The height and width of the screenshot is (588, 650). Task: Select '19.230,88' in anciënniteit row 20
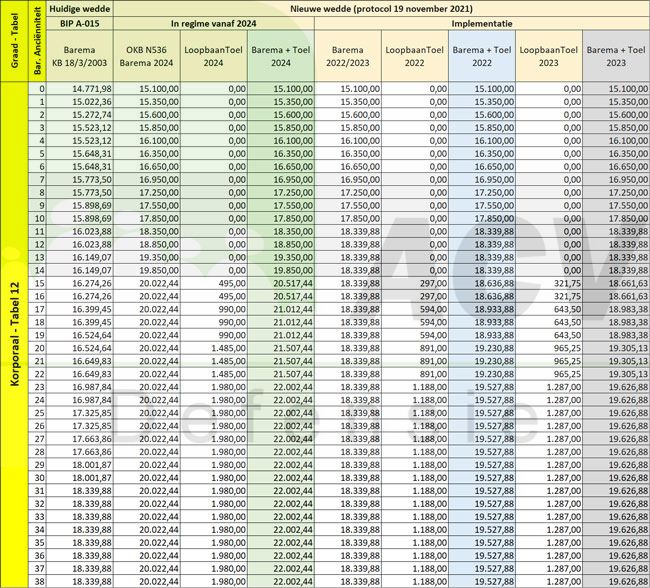coord(494,348)
